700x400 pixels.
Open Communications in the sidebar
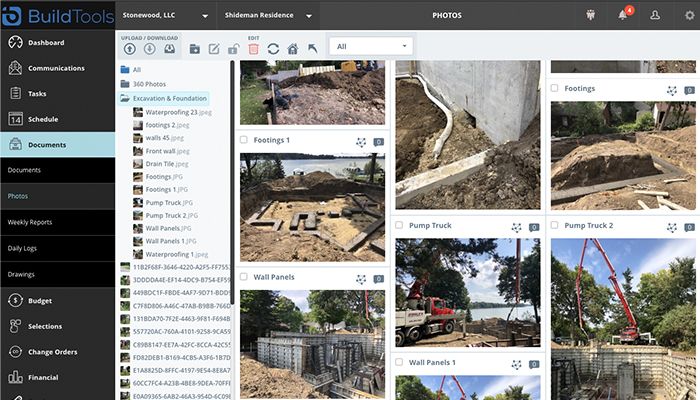58,68
